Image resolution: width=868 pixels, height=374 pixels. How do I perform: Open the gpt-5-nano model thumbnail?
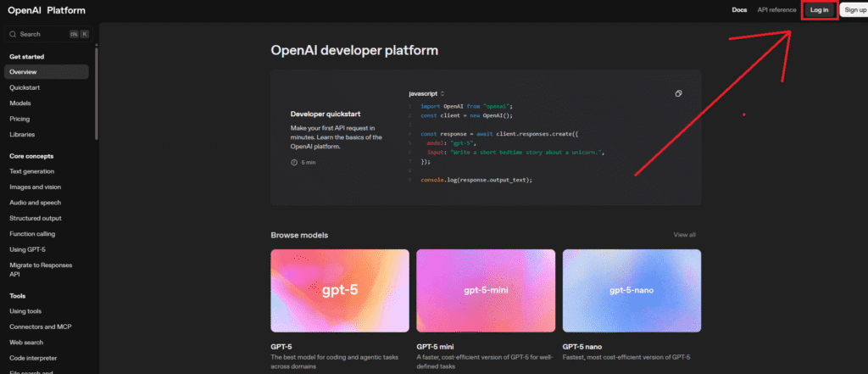coord(632,290)
